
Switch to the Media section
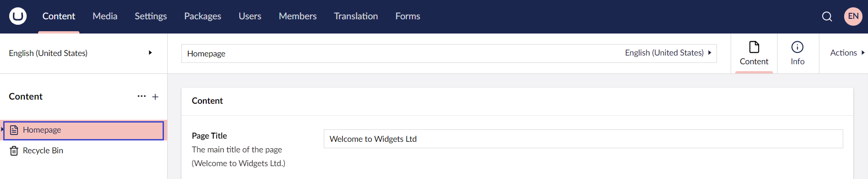[x=105, y=16]
